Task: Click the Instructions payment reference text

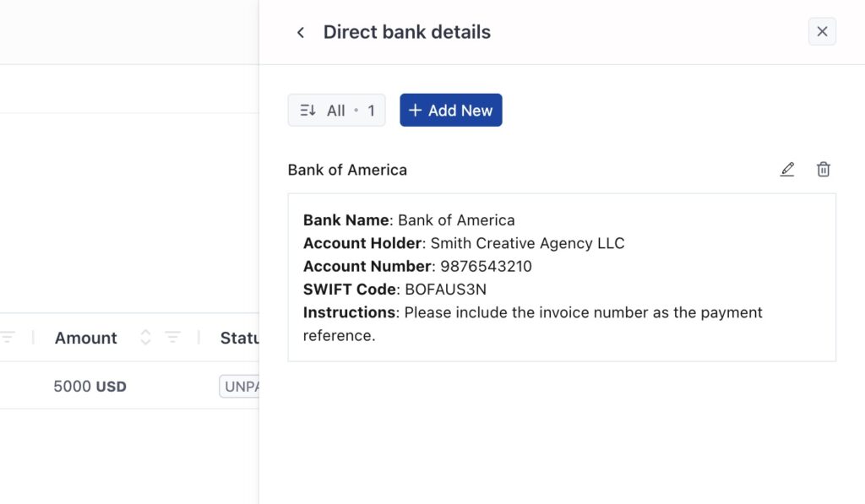Action: coord(532,323)
